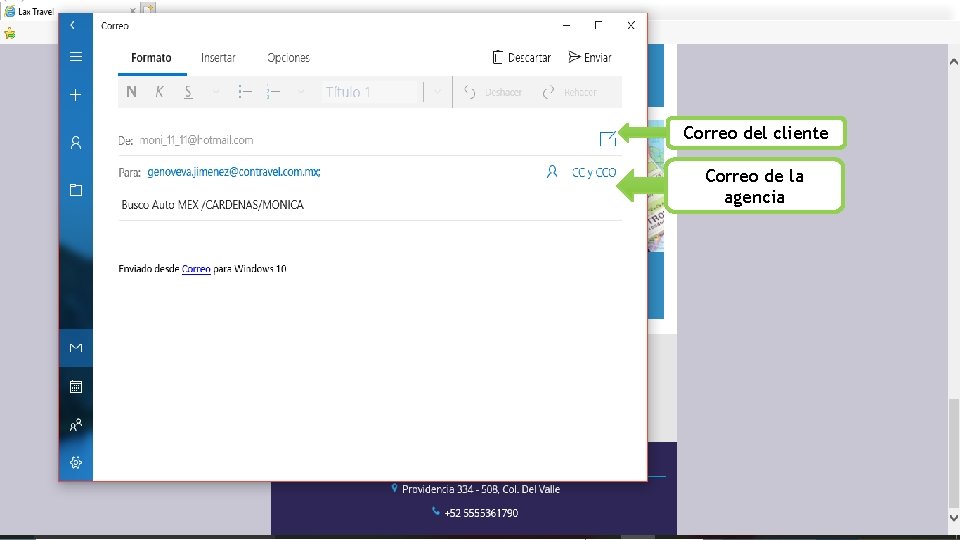960x540 pixels.
Task: Switch to the Opciones tab
Action: pyautogui.click(x=288, y=58)
